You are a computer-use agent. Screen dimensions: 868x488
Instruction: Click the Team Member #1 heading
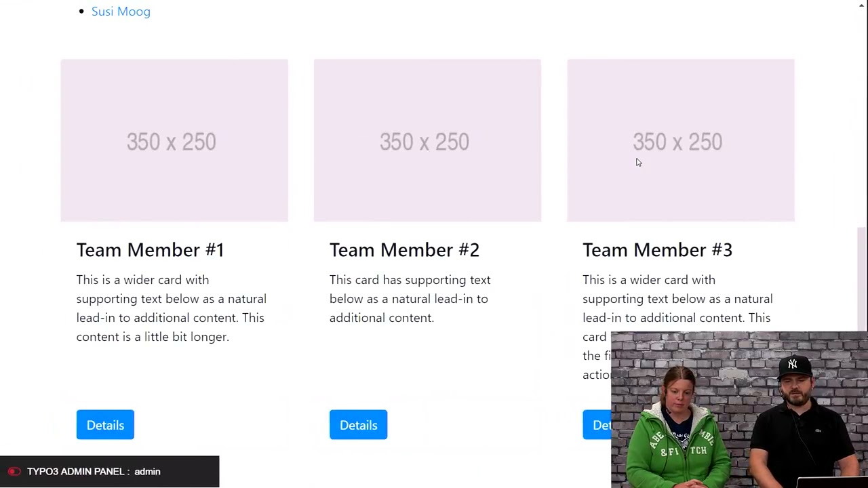coord(150,250)
